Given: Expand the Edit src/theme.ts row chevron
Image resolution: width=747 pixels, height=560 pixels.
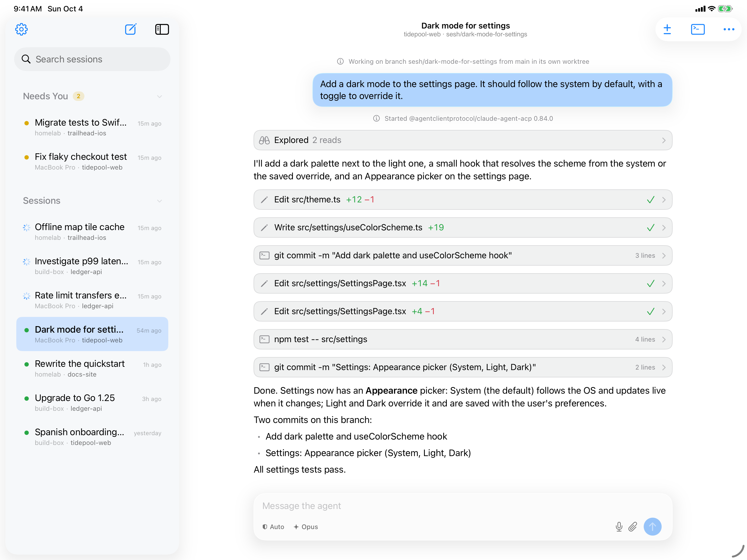Looking at the screenshot, I should 664,200.
